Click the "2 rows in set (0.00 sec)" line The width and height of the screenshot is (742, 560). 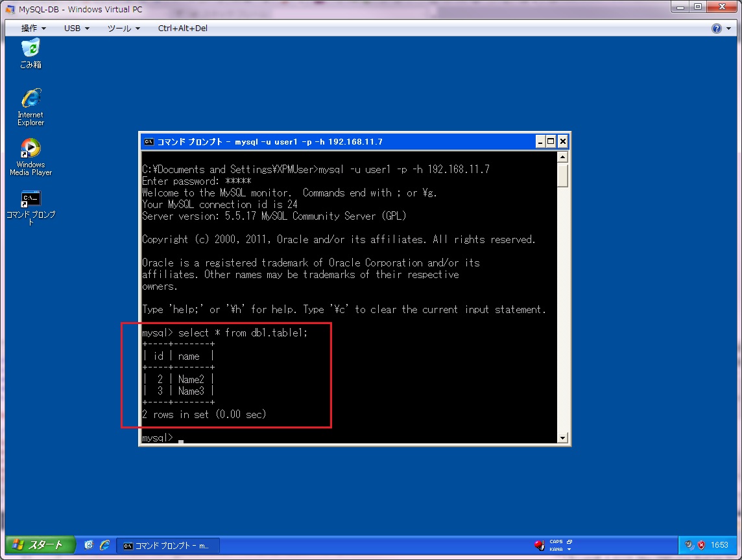click(x=204, y=414)
